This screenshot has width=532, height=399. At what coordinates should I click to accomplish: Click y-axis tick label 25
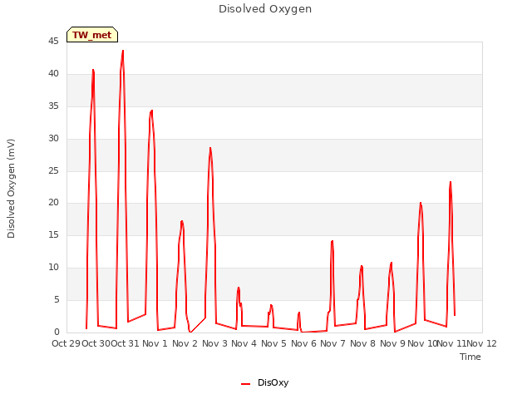(x=53, y=170)
